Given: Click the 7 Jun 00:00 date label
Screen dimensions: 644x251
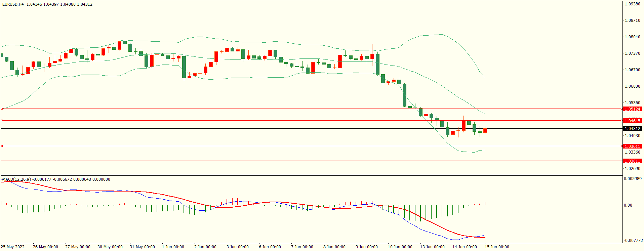Looking at the screenshot, I should (x=302, y=247).
